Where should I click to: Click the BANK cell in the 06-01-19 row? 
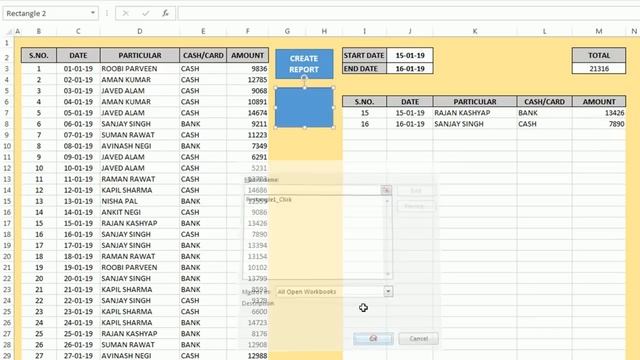pos(203,124)
